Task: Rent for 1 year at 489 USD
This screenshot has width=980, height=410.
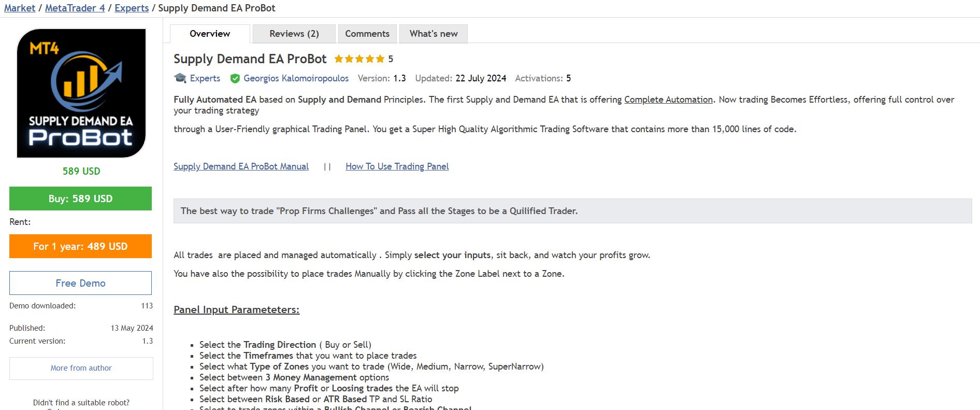Action: (x=80, y=246)
